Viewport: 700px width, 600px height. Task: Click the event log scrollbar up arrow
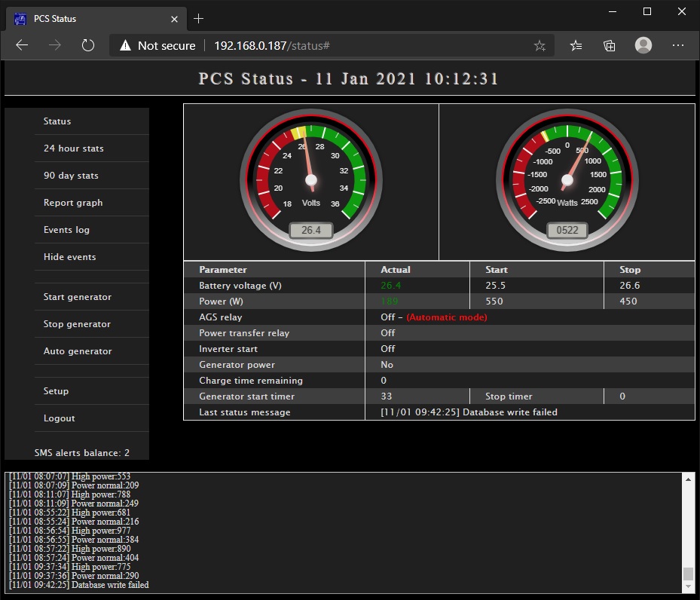(x=687, y=479)
